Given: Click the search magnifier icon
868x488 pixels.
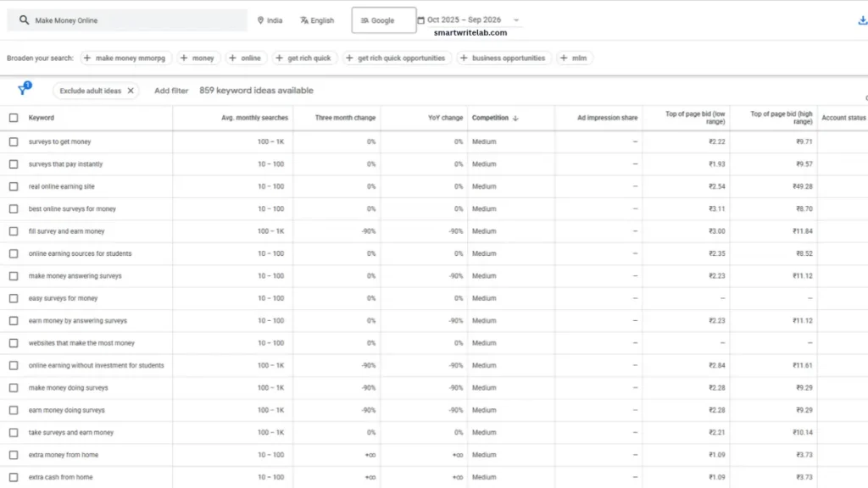Looking at the screenshot, I should (24, 20).
